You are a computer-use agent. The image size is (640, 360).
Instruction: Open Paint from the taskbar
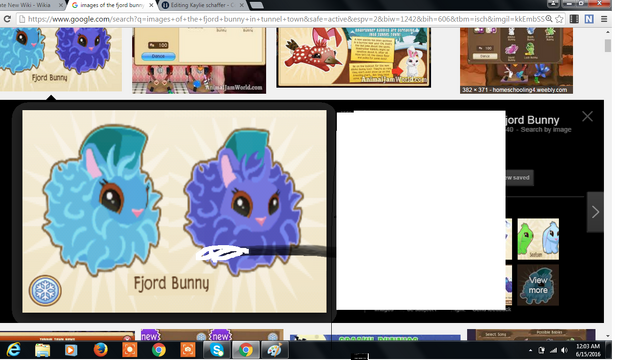[x=274, y=350]
